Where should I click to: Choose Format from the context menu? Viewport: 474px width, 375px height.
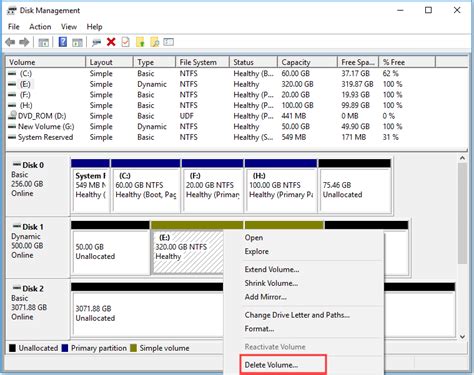pos(259,329)
